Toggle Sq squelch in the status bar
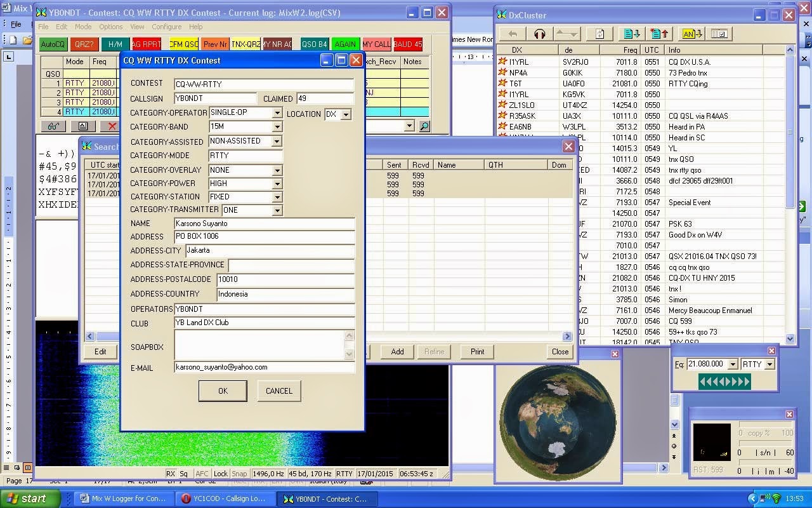 pyautogui.click(x=184, y=474)
